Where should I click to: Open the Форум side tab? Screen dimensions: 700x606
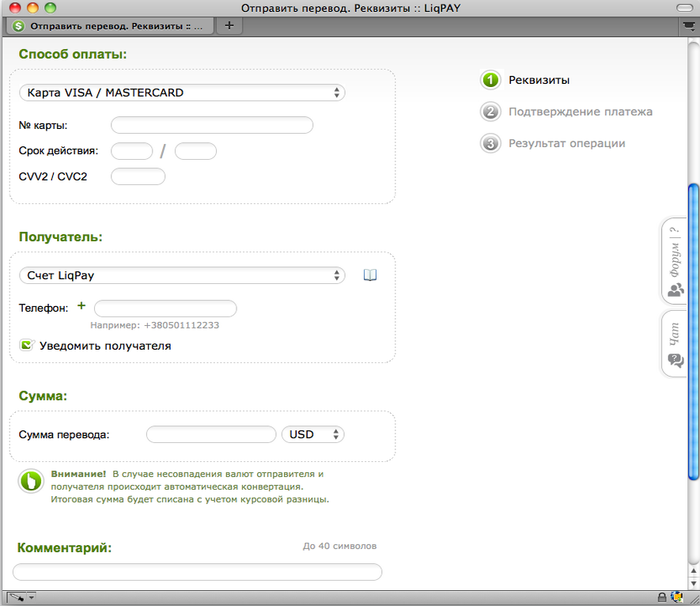(675, 261)
